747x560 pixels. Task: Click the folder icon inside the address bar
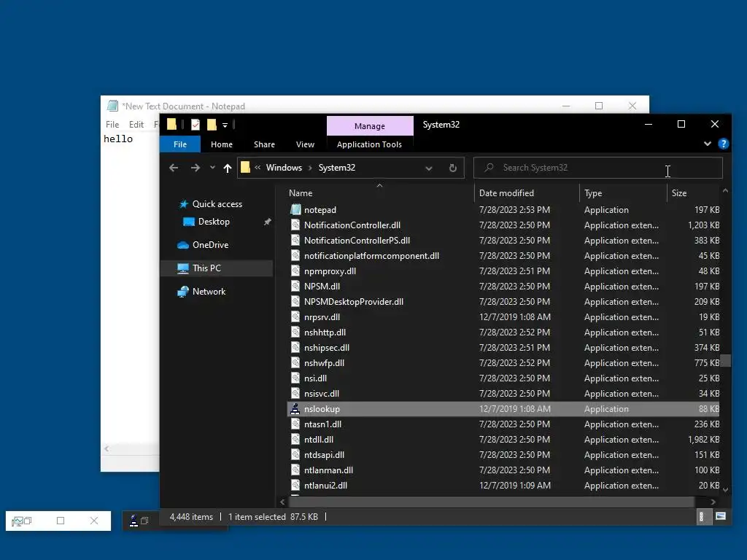[x=245, y=167]
